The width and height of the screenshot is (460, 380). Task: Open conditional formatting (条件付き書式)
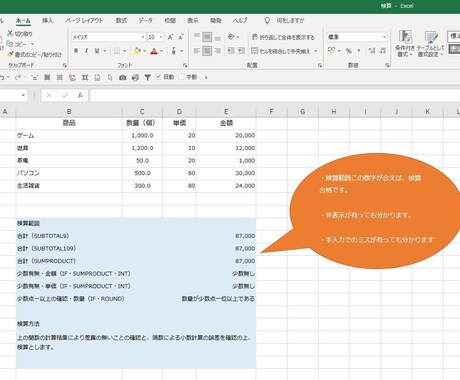coord(405,43)
